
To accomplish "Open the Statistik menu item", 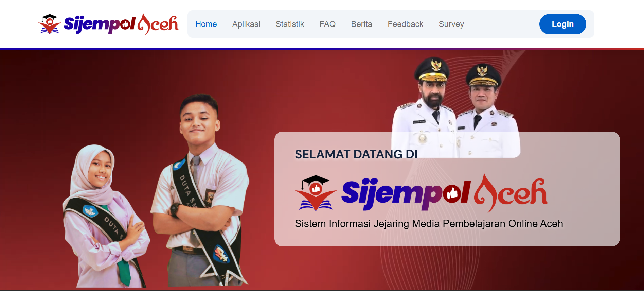I will [290, 24].
